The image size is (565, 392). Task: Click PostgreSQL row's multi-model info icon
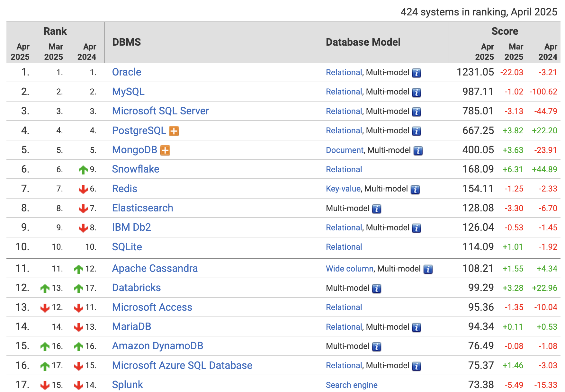tap(417, 131)
